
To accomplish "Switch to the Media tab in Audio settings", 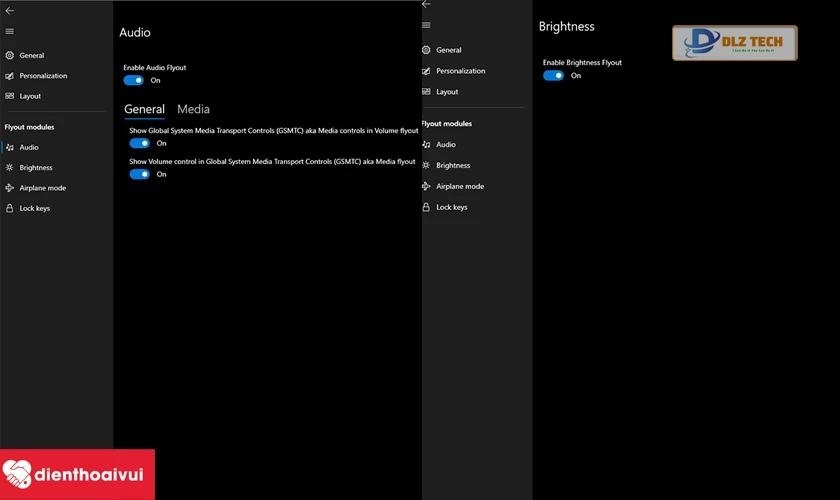I will 193,109.
